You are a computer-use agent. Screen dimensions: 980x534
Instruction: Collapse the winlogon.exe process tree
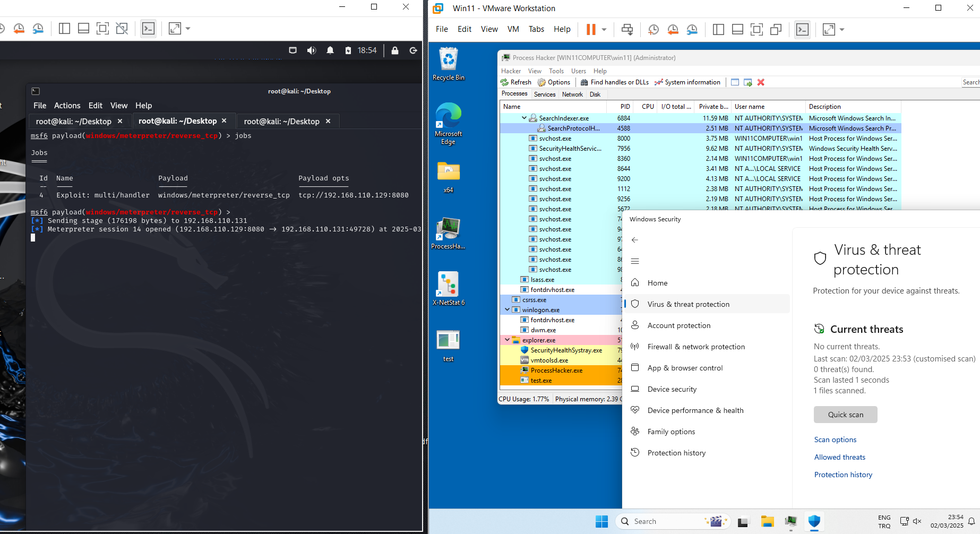(x=508, y=309)
